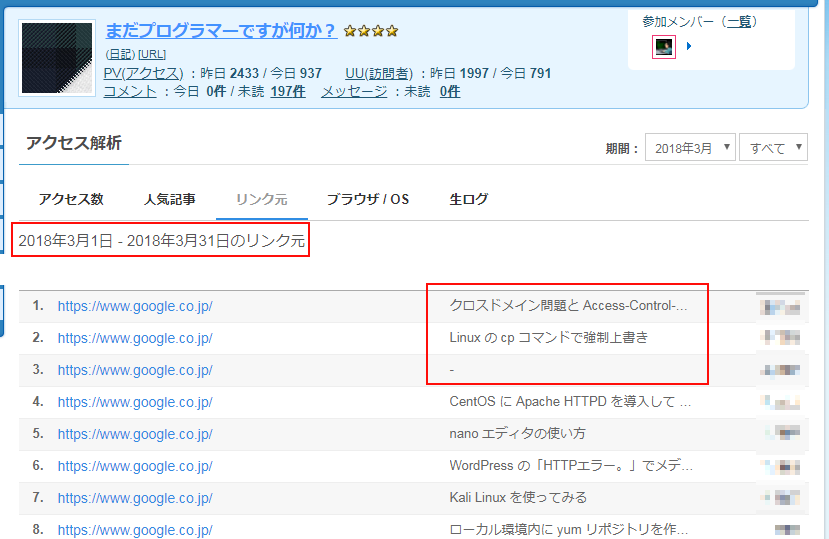Switch to the ブラウザ / OS tab
This screenshot has width=829, height=539.
coord(368,199)
